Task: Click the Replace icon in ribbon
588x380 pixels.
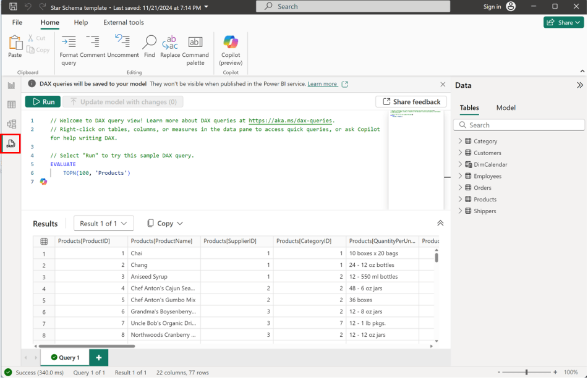Action: coord(170,43)
